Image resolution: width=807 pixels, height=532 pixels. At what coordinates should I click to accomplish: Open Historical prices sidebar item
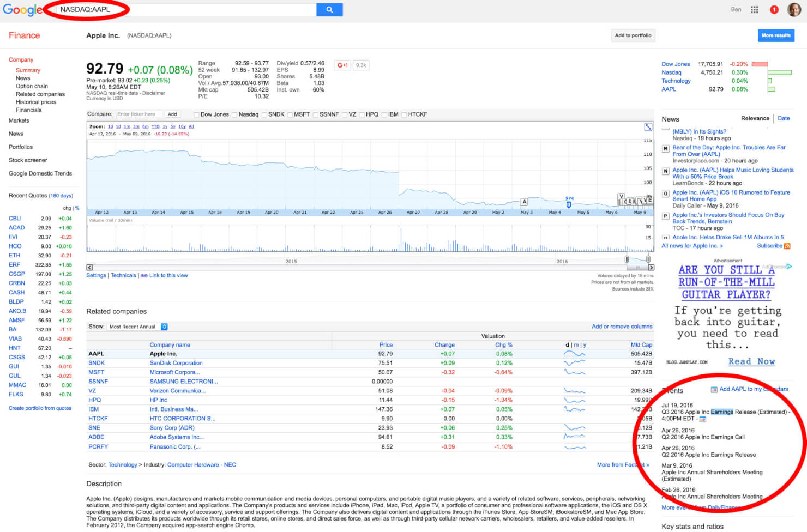[x=36, y=102]
